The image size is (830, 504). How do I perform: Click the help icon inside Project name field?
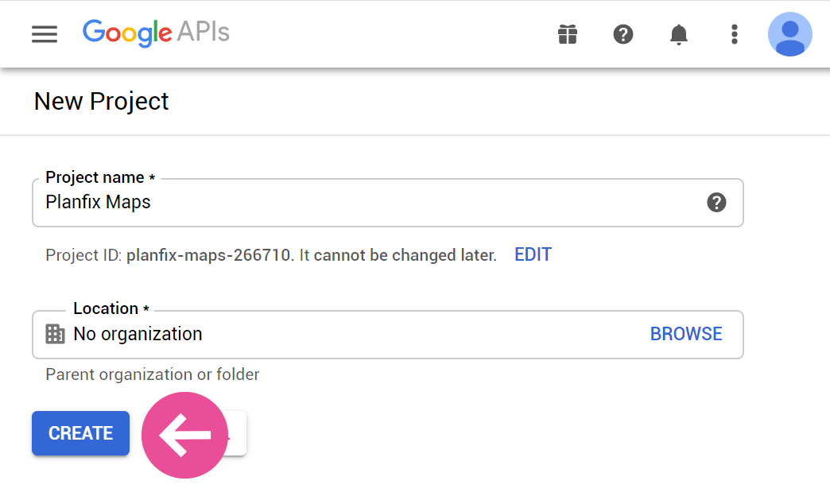(717, 202)
